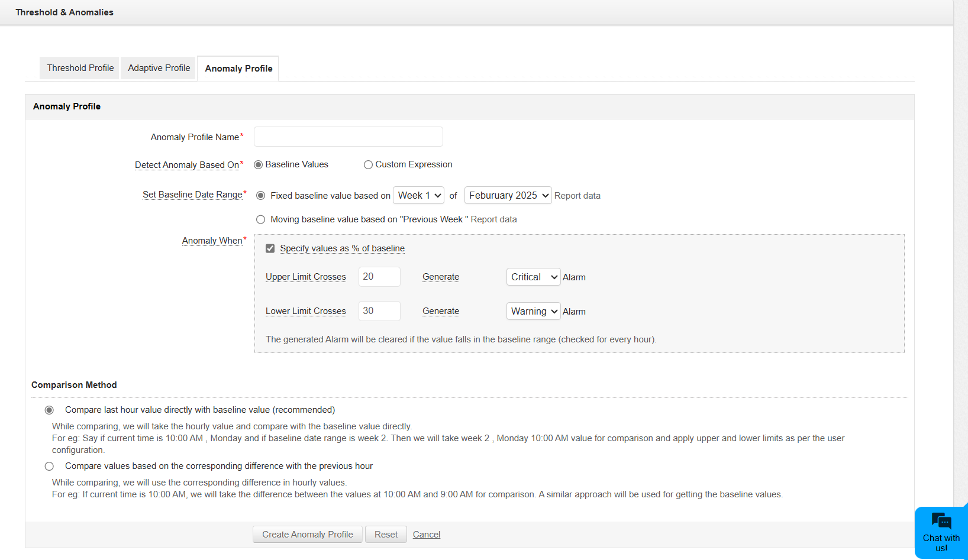Viewport: 968px width, 560px height.
Task: Switch to the Adaptive Profile tab
Action: [x=157, y=67]
